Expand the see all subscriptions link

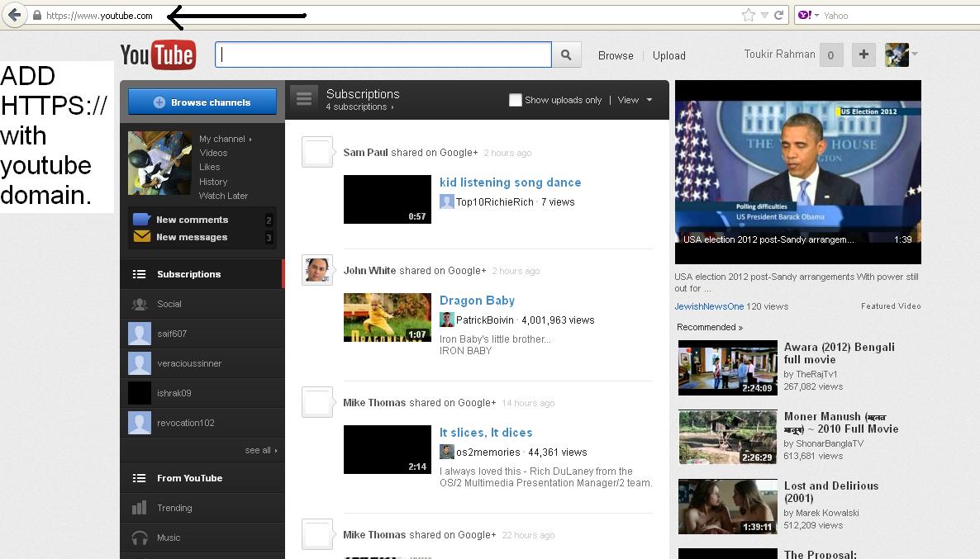260,450
